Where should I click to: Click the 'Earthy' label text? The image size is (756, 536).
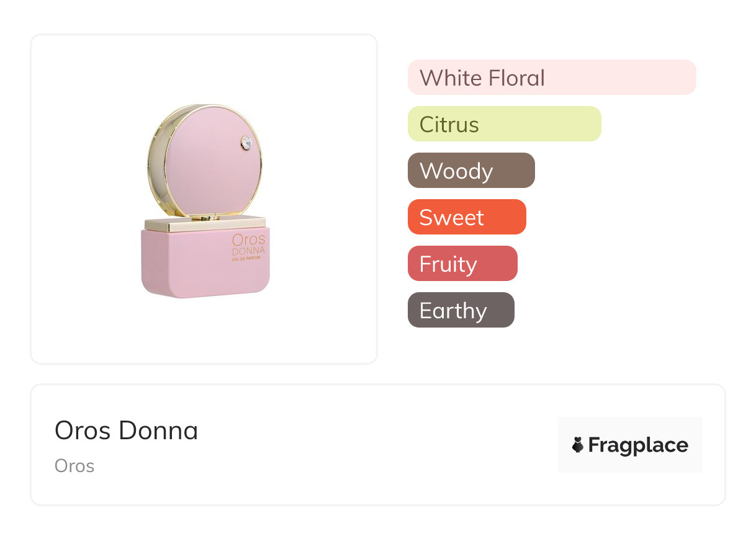453,311
